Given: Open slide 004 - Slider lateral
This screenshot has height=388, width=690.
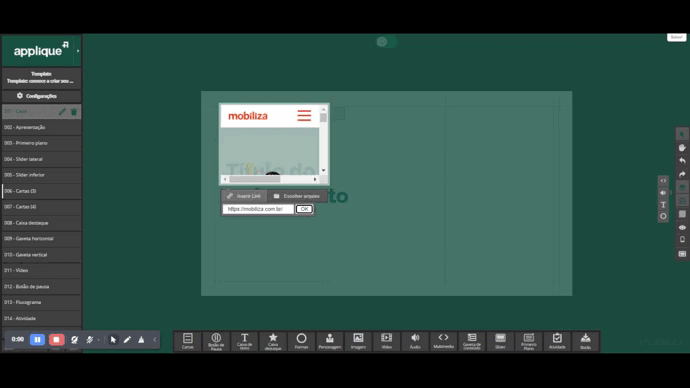Looking at the screenshot, I should point(41,159).
